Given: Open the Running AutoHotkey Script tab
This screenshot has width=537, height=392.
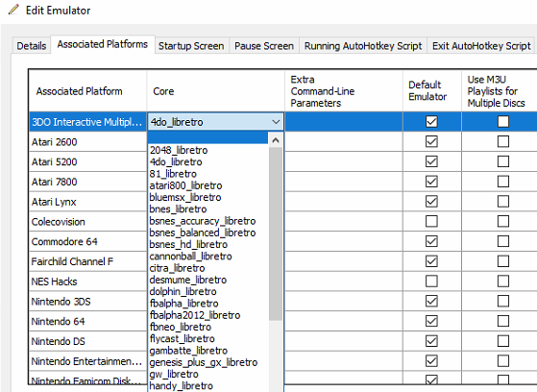Looking at the screenshot, I should coord(363,45).
